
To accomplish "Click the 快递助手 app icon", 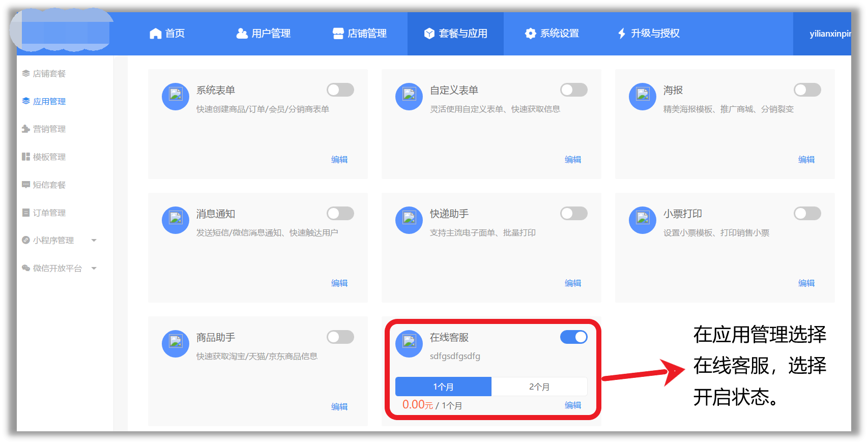I will [409, 220].
